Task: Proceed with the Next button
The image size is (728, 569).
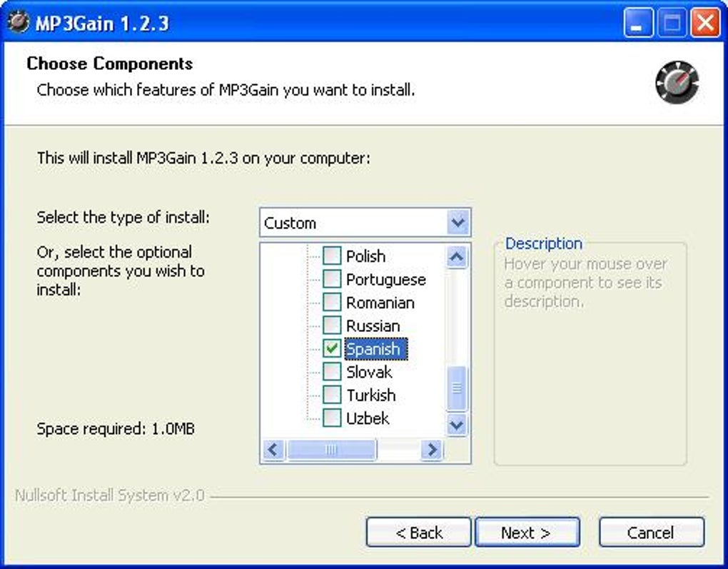Action: click(527, 533)
